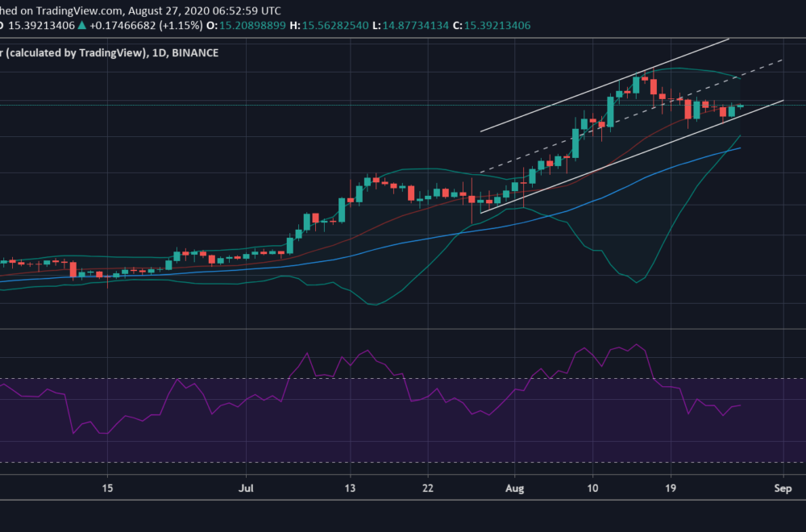Click the close value C:15.39213406
This screenshot has width=806, height=532.
tap(492, 25)
